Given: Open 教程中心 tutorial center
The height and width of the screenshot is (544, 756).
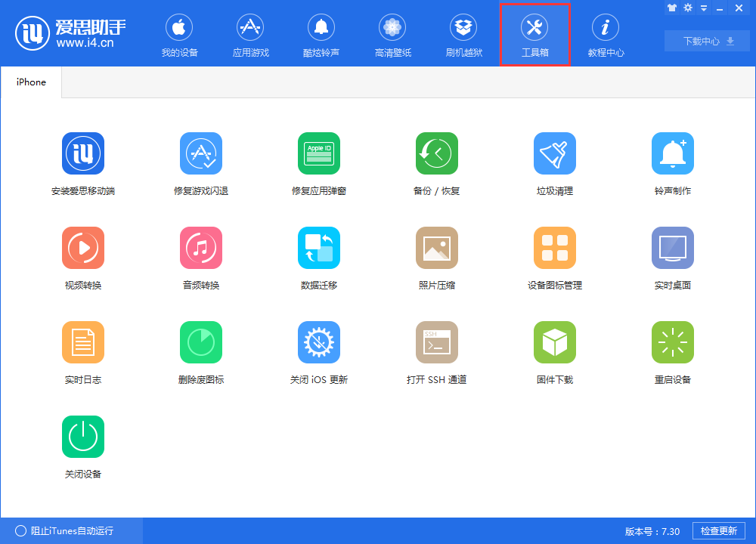Looking at the screenshot, I should pos(606,36).
